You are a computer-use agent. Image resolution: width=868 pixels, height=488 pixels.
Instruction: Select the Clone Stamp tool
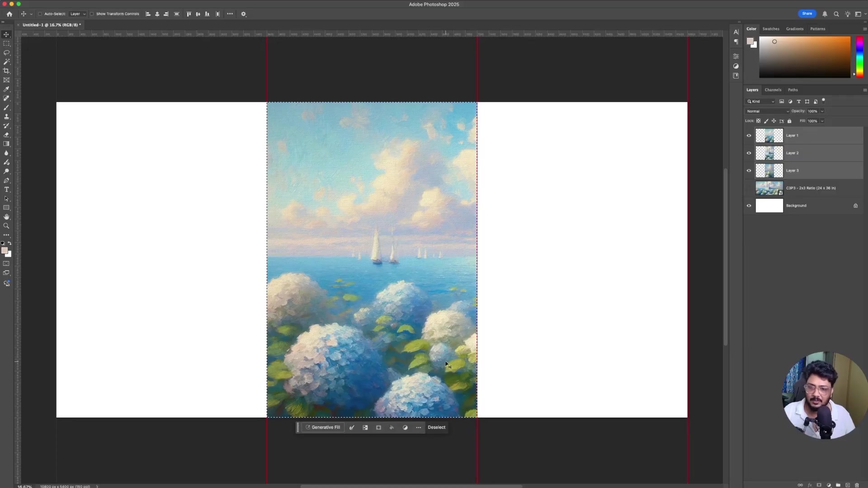pos(6,117)
